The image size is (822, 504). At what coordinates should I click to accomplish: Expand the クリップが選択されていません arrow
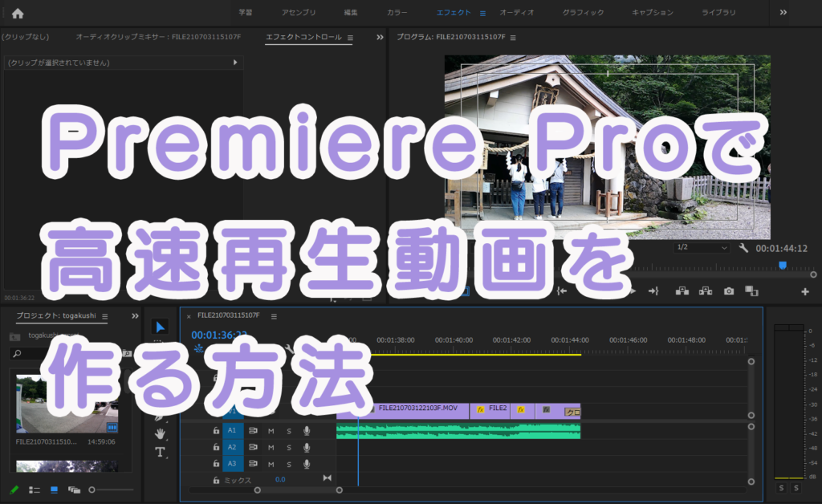[235, 63]
